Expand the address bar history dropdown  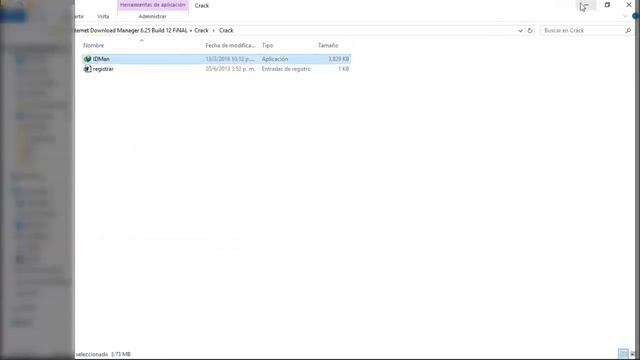(x=520, y=30)
